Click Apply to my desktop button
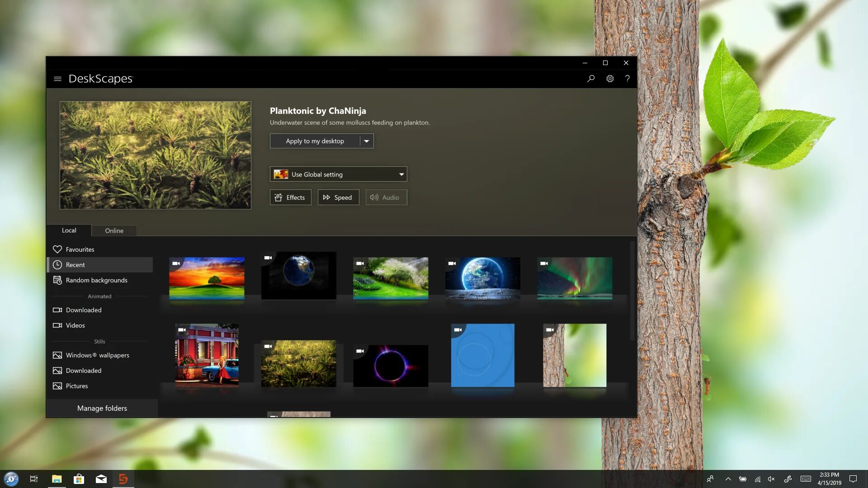 point(315,141)
